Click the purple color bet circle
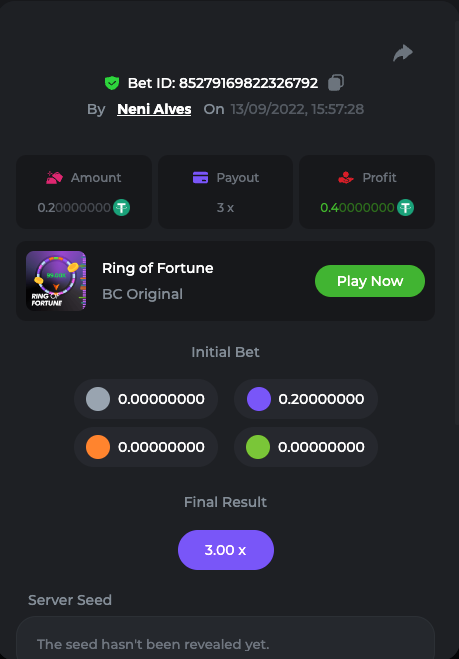459x659 pixels. [x=259, y=399]
